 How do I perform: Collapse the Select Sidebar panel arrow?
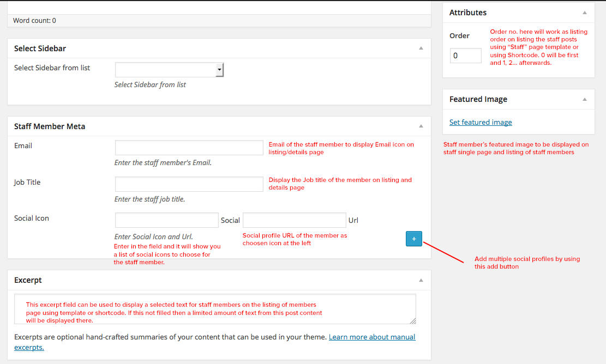click(x=421, y=48)
